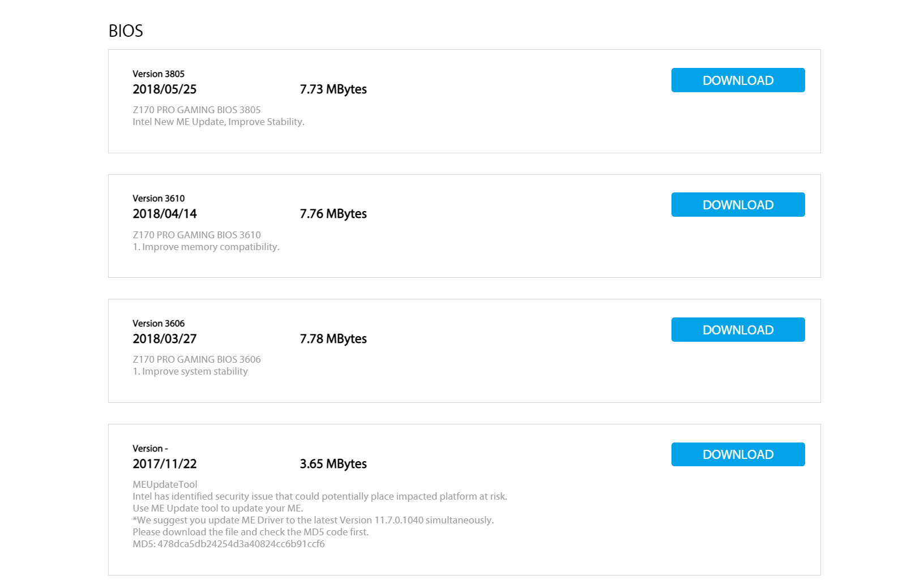Screen dimensions: 924x580
Task: Click the Intel New ME Update description
Action: pos(219,122)
